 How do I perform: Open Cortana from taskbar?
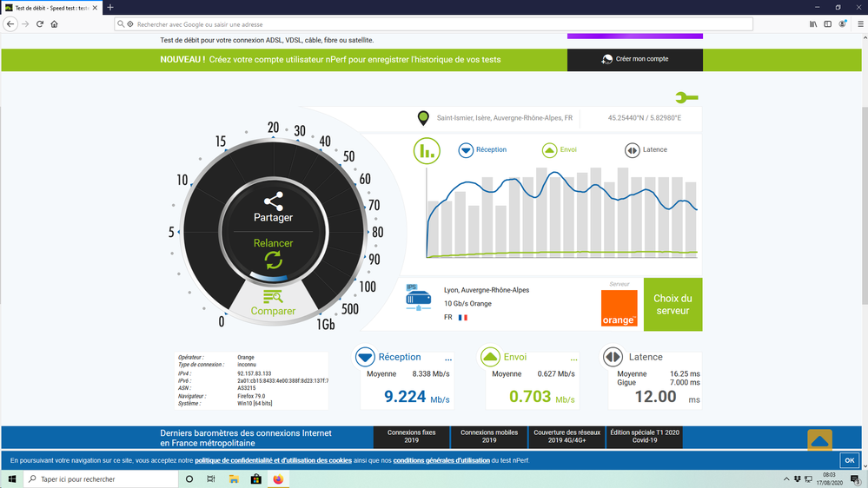[x=189, y=479]
